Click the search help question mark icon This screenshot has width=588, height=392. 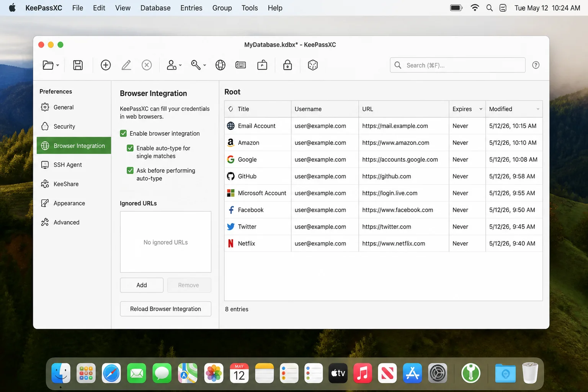(536, 65)
